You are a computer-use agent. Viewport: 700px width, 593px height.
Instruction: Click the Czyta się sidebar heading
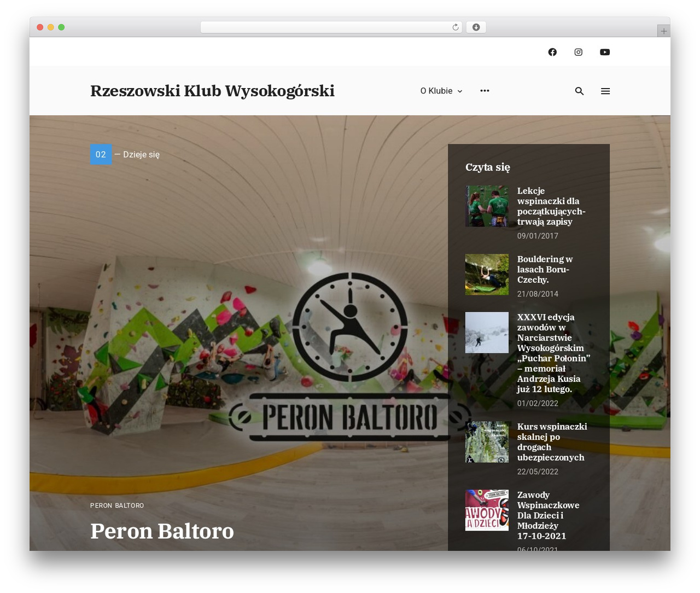point(488,167)
